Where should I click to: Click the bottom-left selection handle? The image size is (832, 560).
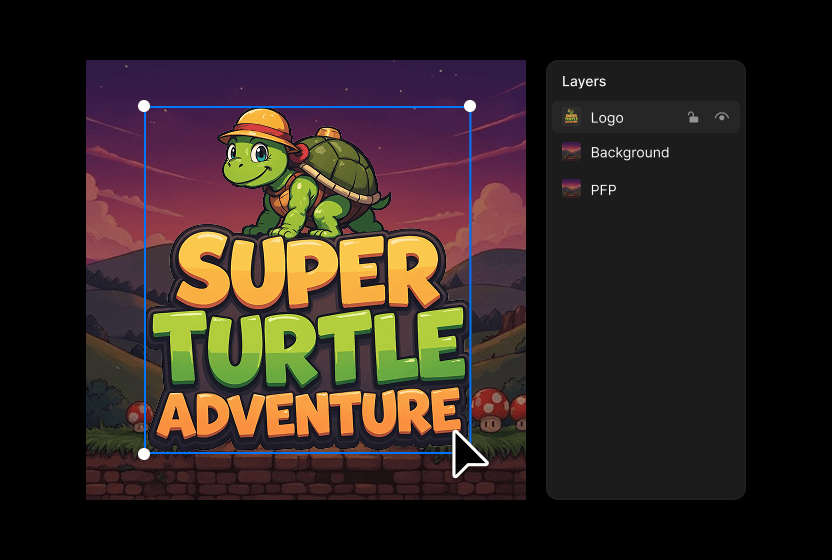tap(144, 454)
